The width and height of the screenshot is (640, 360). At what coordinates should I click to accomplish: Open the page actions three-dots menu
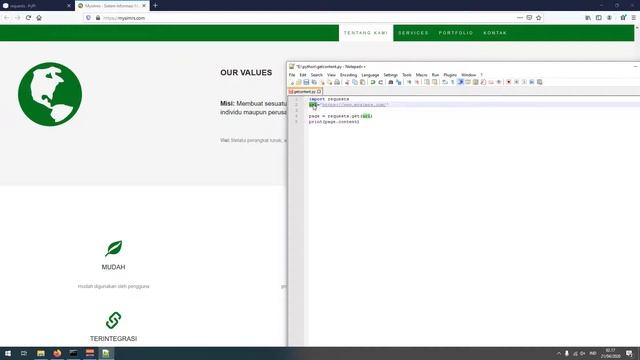tap(520, 18)
